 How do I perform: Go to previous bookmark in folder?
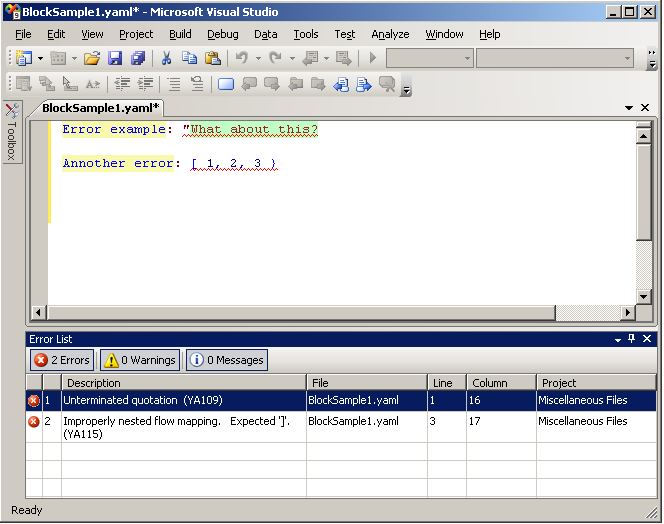click(295, 84)
